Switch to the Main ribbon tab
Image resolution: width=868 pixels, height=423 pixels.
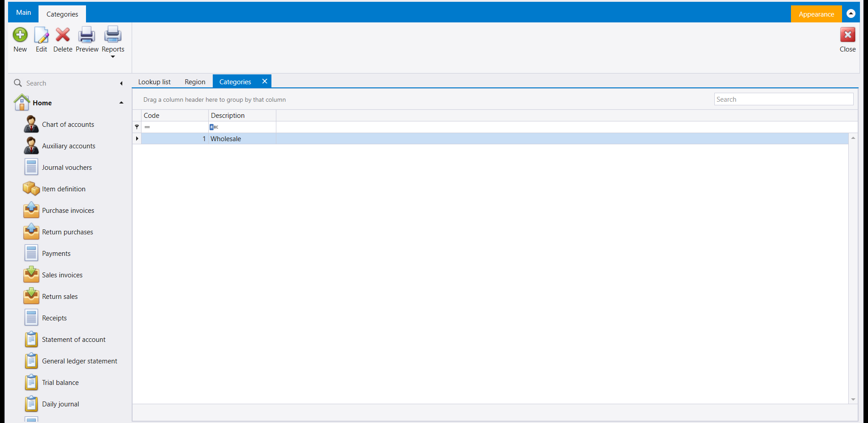(23, 13)
